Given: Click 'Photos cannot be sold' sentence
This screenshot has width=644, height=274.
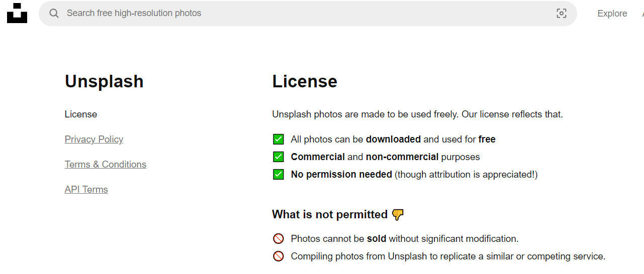Looking at the screenshot, I should pos(405,239).
